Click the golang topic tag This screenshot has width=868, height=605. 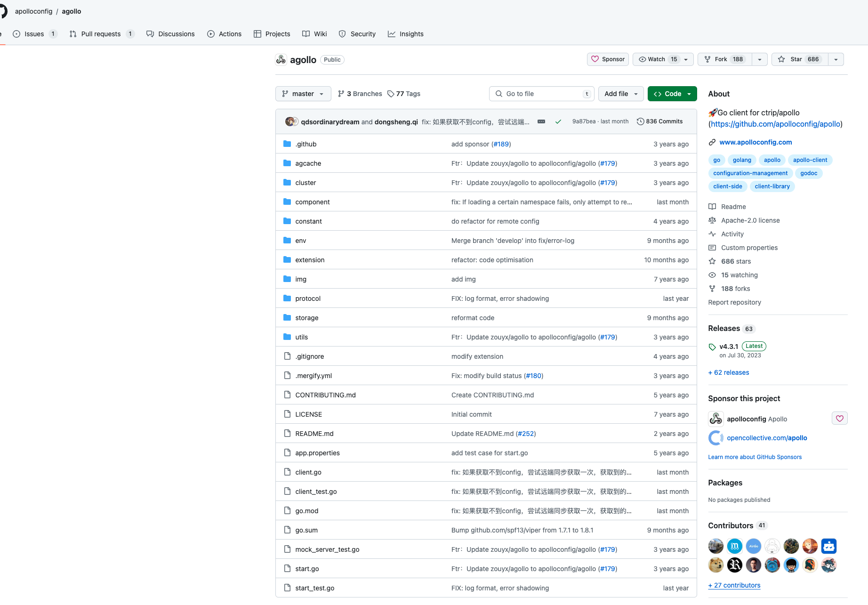coord(742,160)
